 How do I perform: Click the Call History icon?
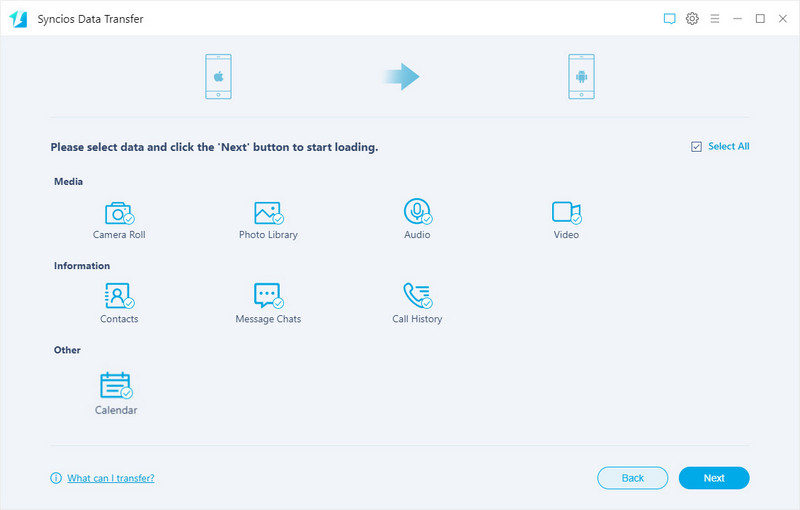416,296
